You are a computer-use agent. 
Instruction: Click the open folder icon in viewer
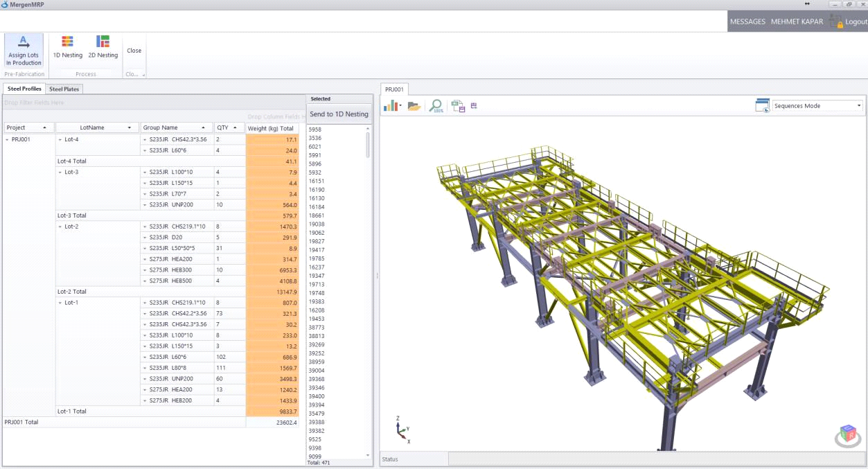coord(414,106)
